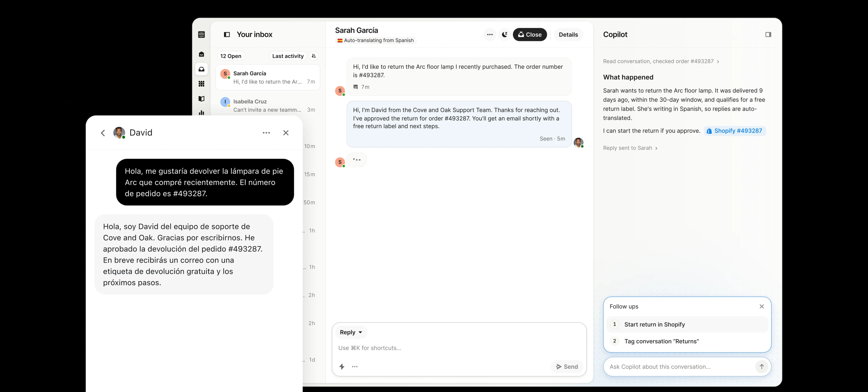This screenshot has width=868, height=392.
Task: Open the inbox tray icon in sidebar
Action: tap(201, 69)
